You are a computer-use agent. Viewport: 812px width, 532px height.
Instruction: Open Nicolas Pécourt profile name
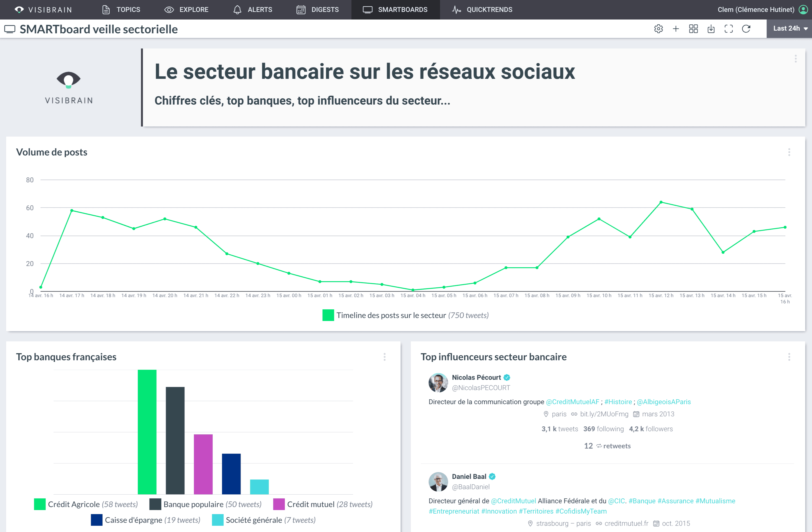pos(476,377)
